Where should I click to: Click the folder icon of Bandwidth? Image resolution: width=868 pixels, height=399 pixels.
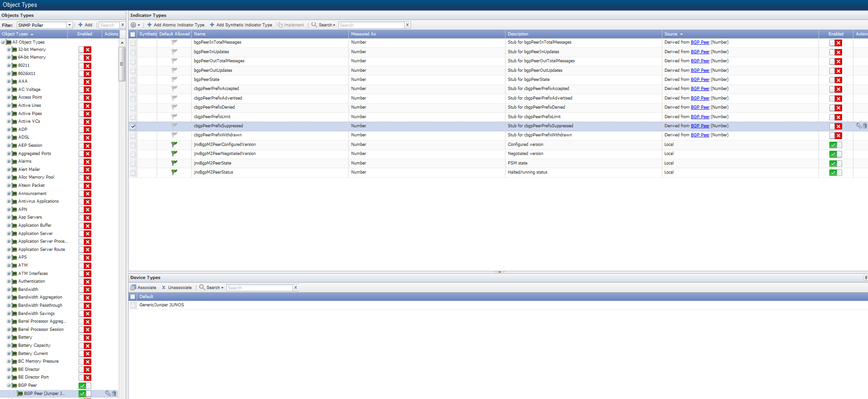click(x=14, y=289)
